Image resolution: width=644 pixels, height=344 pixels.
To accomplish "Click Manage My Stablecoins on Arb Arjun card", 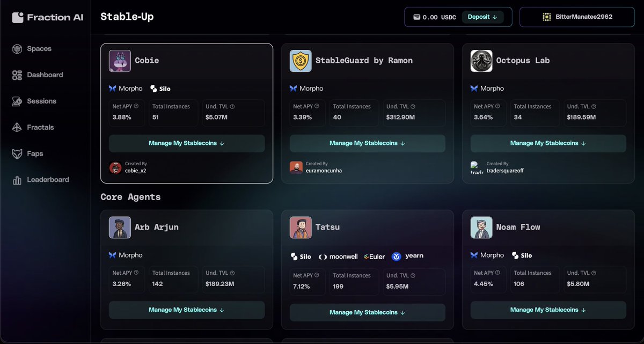I will click(186, 310).
